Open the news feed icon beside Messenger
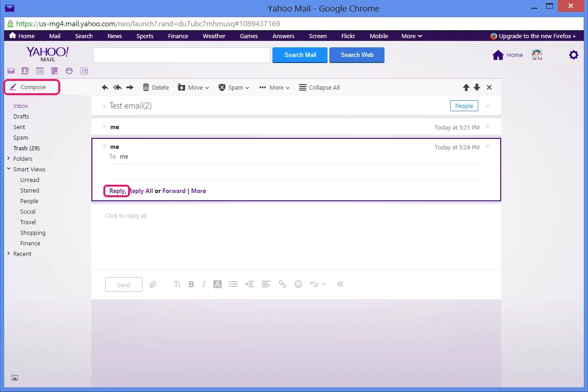 (x=84, y=71)
